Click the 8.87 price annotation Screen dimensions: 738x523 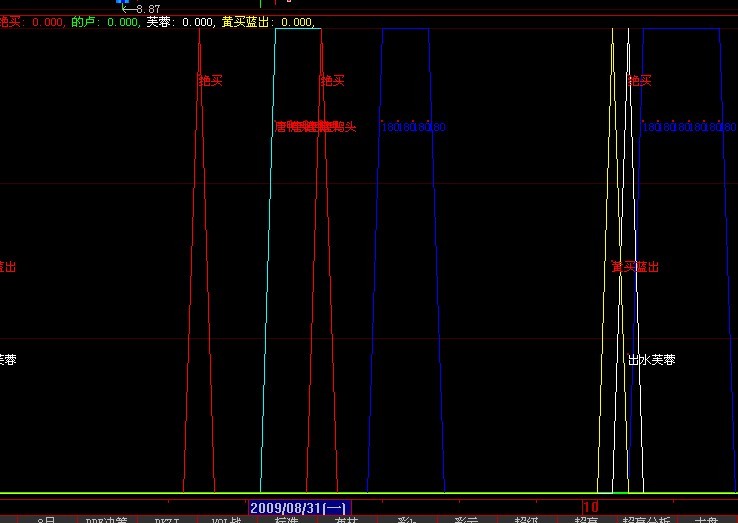[x=146, y=9]
